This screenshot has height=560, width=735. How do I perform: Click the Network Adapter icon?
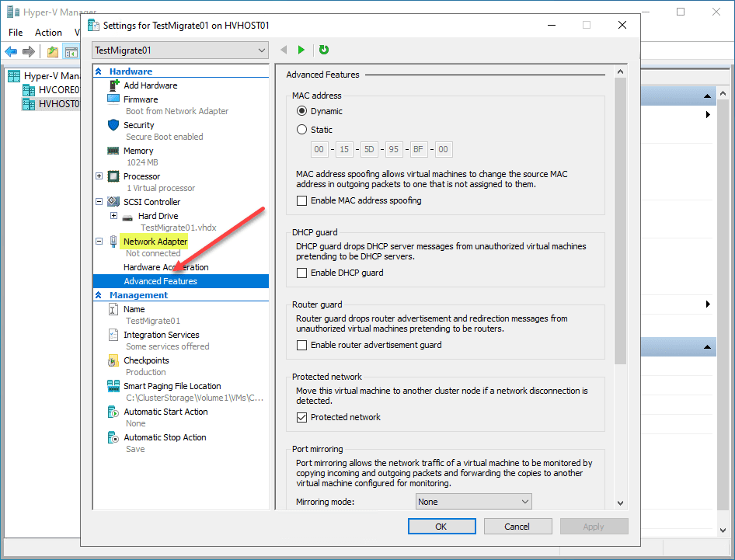pos(113,242)
